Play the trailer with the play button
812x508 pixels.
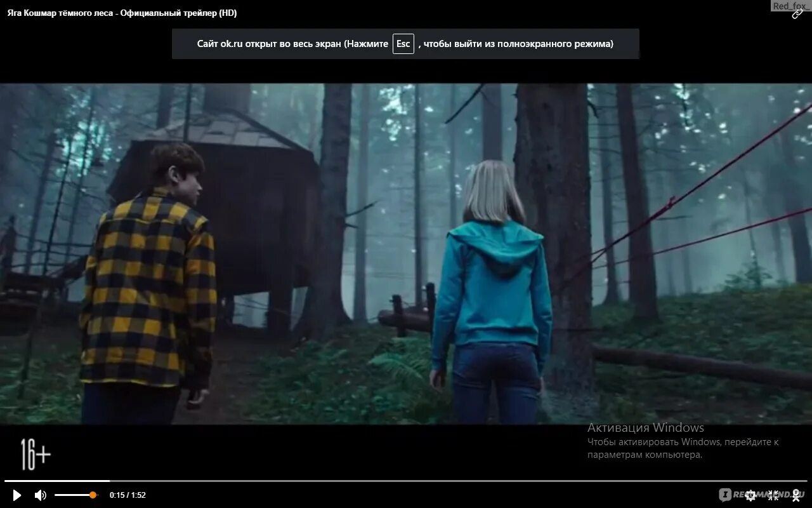[17, 495]
